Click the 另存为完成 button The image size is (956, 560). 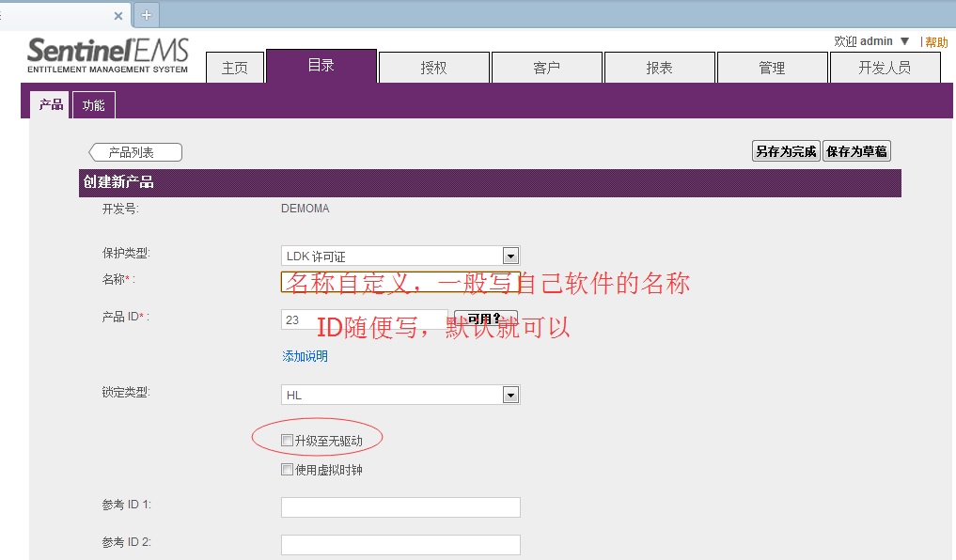(786, 151)
